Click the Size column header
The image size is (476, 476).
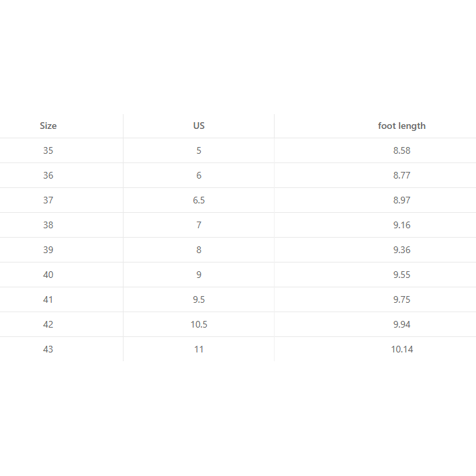coord(48,126)
